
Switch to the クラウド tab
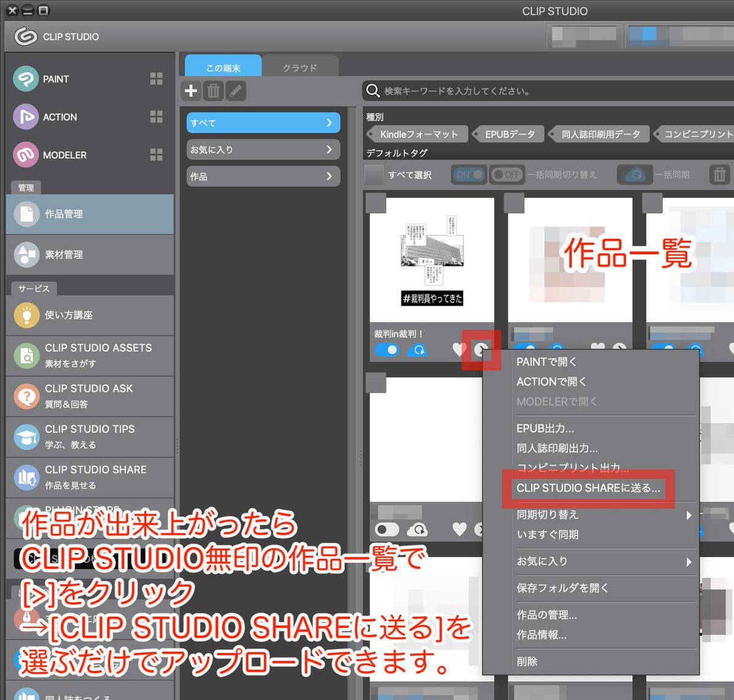(300, 66)
